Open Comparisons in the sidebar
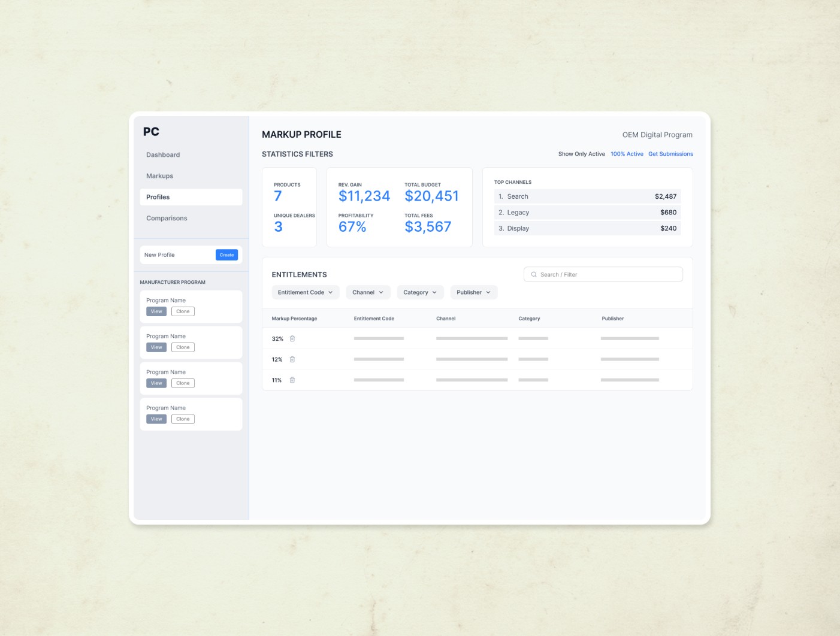 [167, 218]
